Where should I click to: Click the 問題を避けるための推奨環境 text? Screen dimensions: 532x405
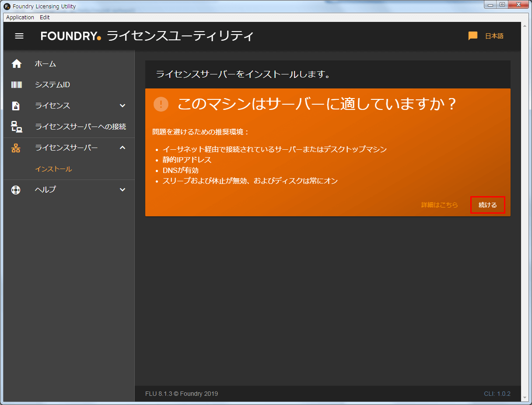pos(200,131)
